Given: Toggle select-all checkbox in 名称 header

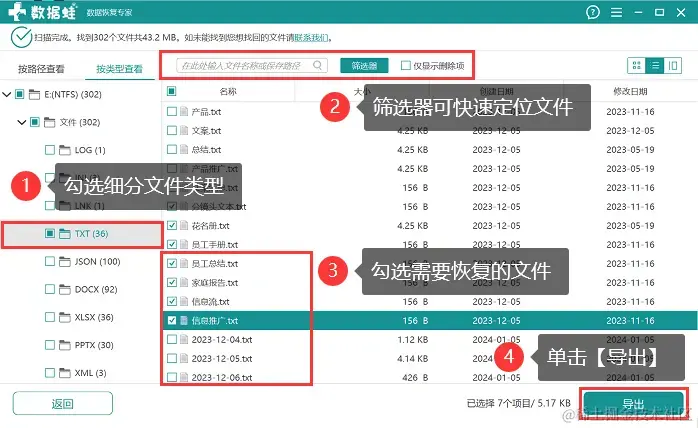Looking at the screenshot, I should tap(171, 91).
